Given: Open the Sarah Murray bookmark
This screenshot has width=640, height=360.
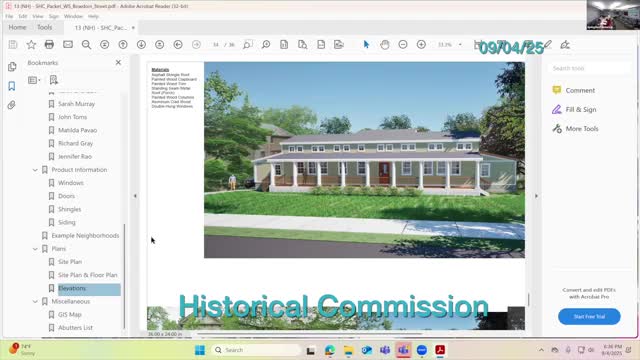Looking at the screenshot, I should 76,104.
